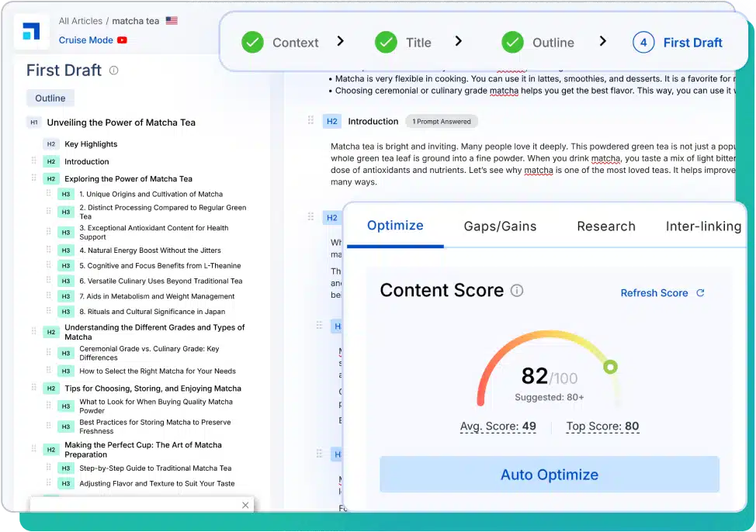Close the bottom-left popup with X

245,505
